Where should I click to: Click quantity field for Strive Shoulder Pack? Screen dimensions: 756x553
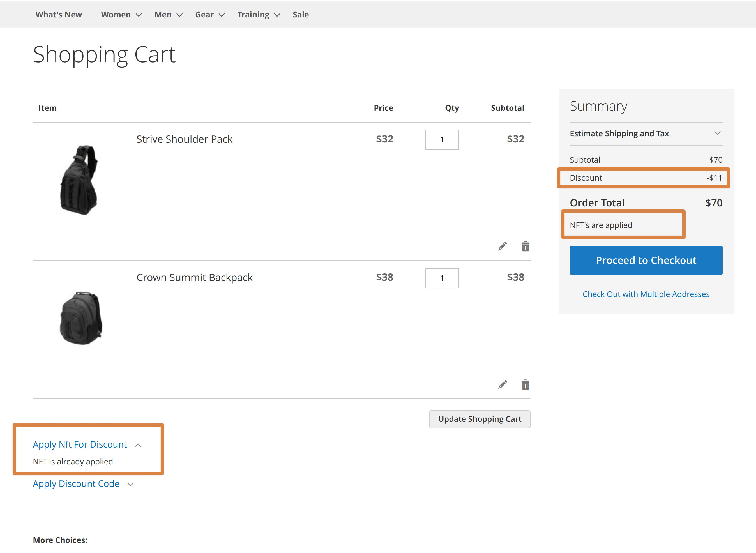[x=442, y=140]
